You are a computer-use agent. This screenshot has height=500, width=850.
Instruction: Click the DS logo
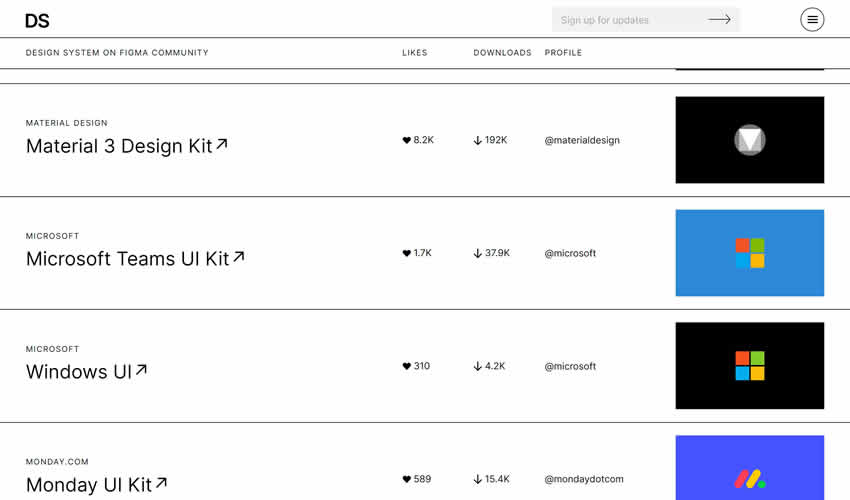(x=37, y=20)
